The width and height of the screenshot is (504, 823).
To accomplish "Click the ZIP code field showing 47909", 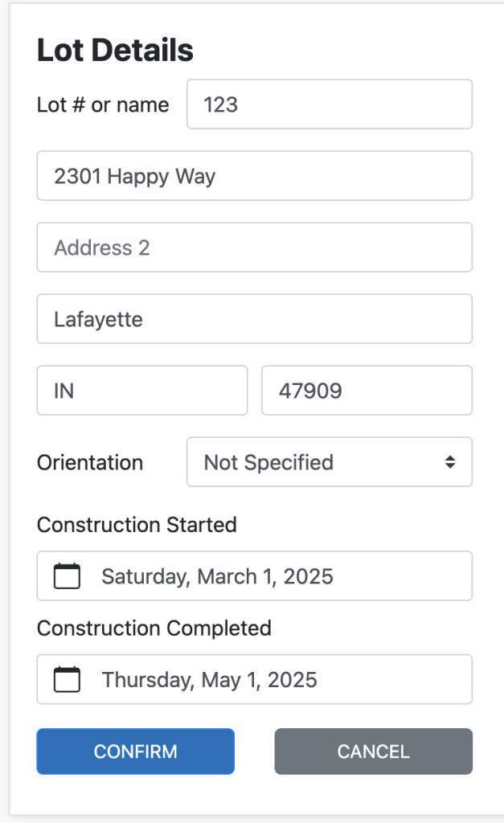I will pos(367,390).
